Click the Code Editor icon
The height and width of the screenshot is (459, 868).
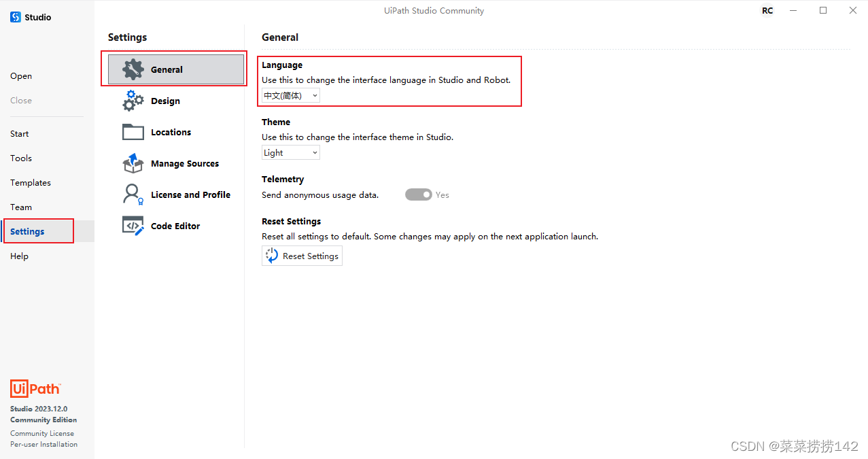pyautogui.click(x=133, y=226)
